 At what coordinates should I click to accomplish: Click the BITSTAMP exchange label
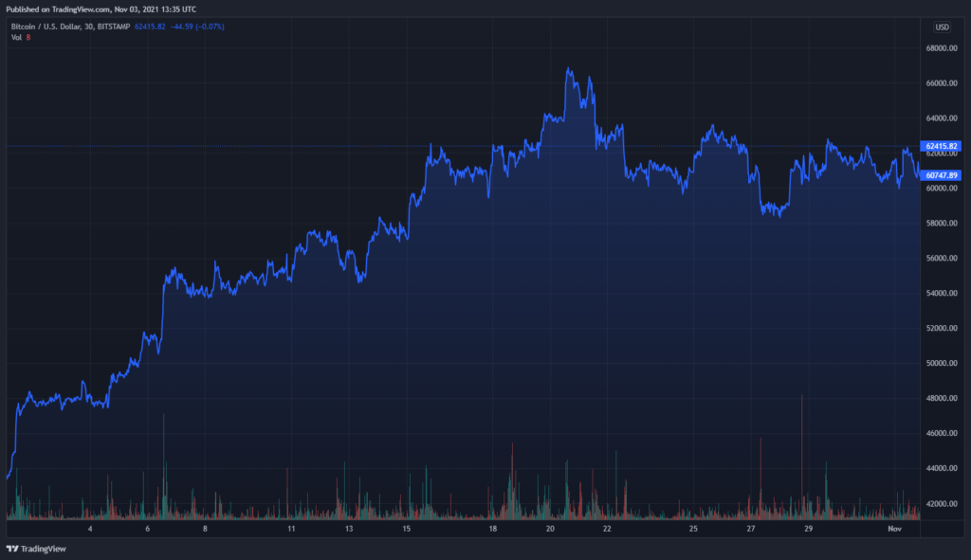[114, 27]
